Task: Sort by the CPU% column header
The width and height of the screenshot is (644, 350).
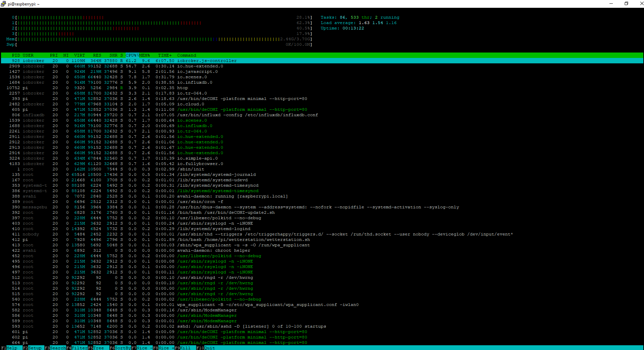Action: pyautogui.click(x=131, y=55)
